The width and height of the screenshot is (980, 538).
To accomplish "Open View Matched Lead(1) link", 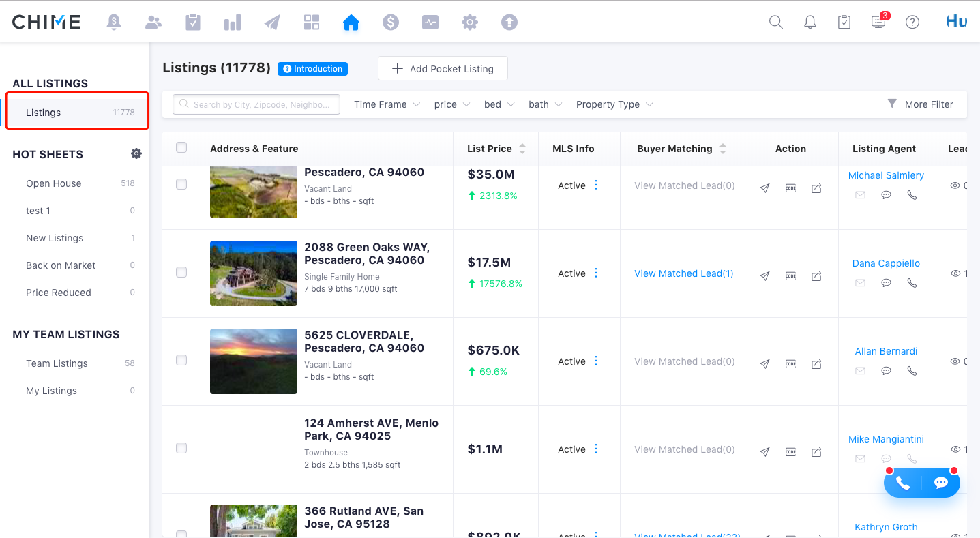I will (683, 273).
